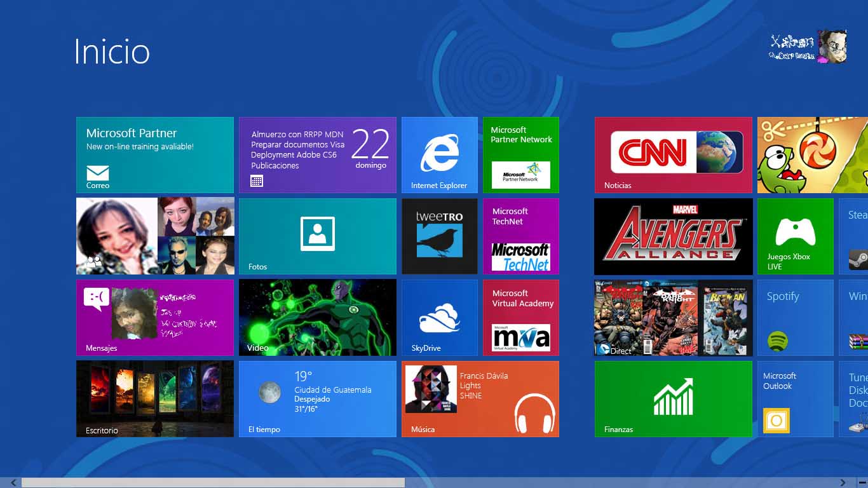The width and height of the screenshot is (868, 488).
Task: Open the SkyDrive tile
Action: pos(440,318)
